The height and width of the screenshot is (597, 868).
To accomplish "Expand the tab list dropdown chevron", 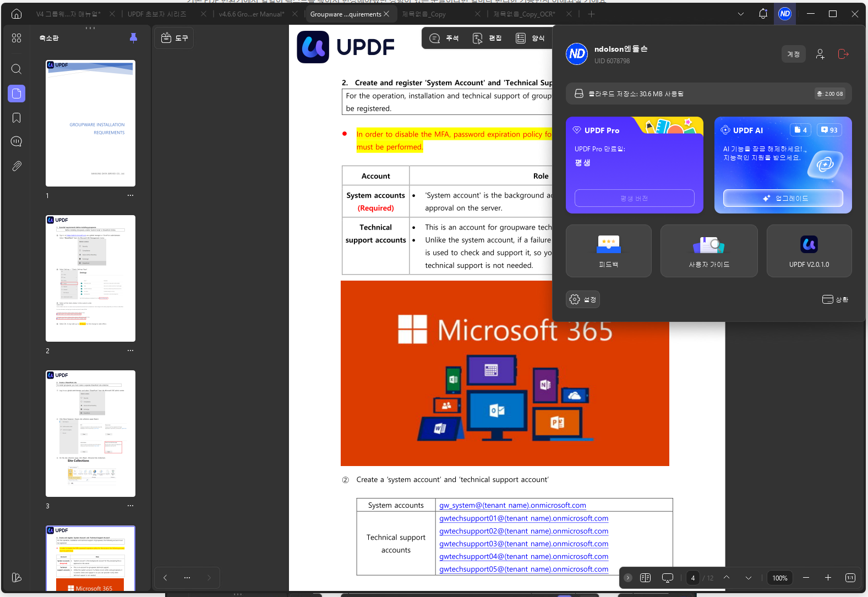I will (741, 14).
